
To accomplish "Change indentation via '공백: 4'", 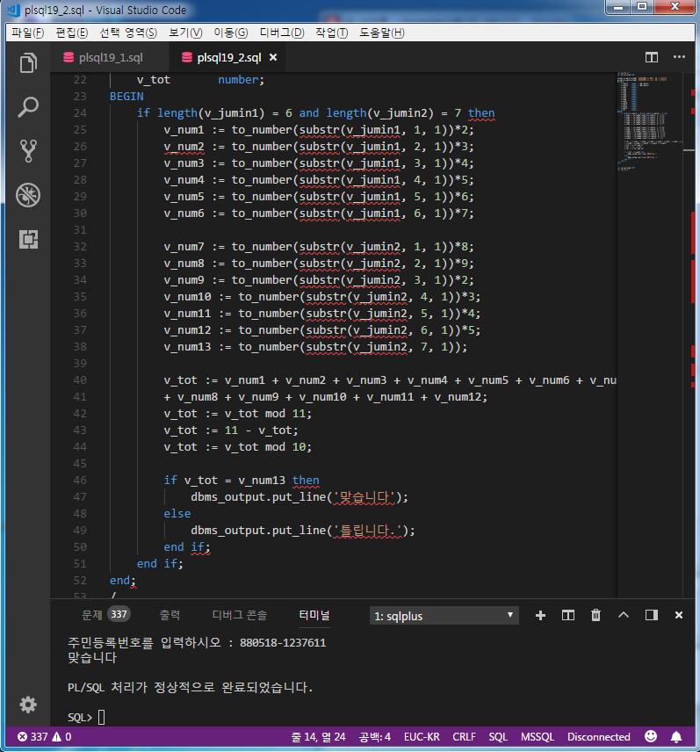I will coord(375,737).
